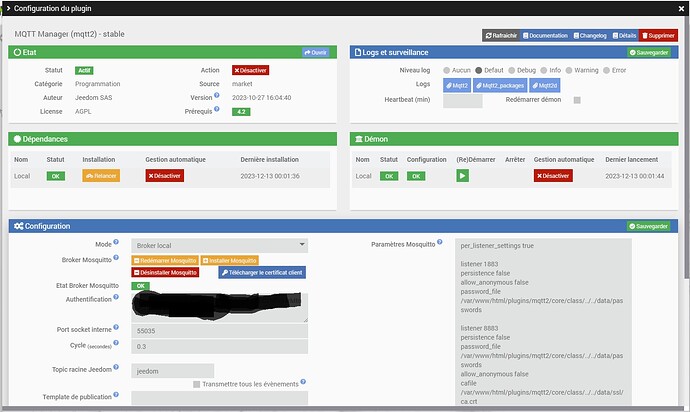Screen dimensions: 690x412
Task: Click the help icon beside Prérequis
Action: click(x=217, y=109)
